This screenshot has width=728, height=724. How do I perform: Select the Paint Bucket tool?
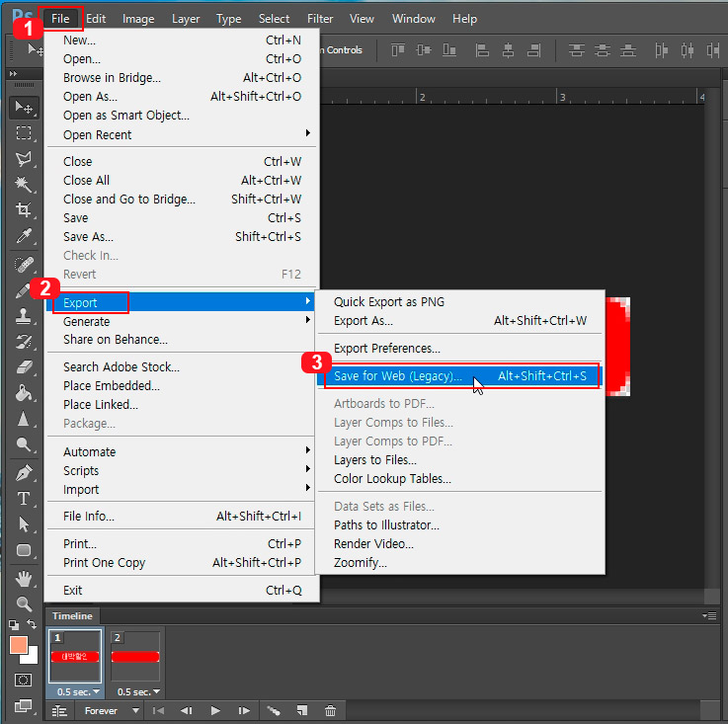click(24, 393)
